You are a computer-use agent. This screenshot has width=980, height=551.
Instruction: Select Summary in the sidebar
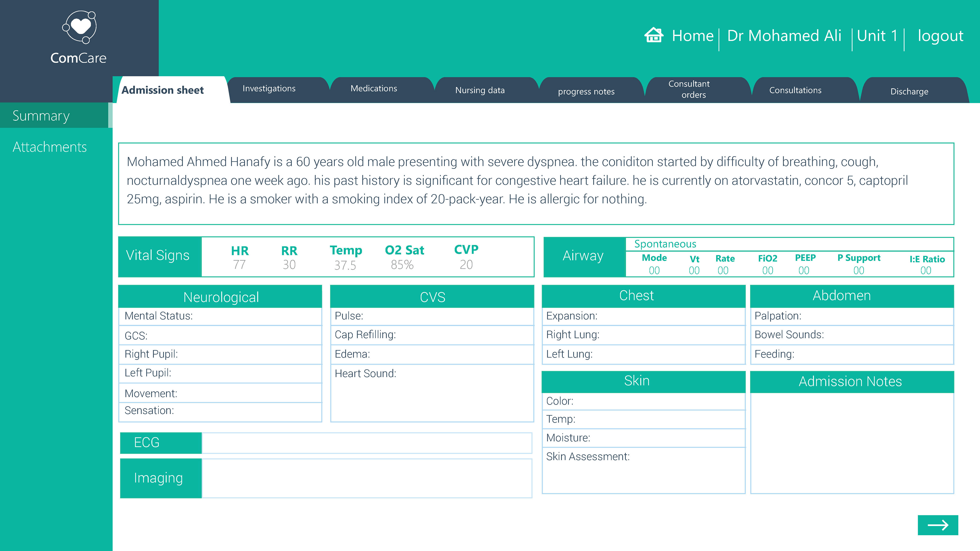click(x=41, y=116)
